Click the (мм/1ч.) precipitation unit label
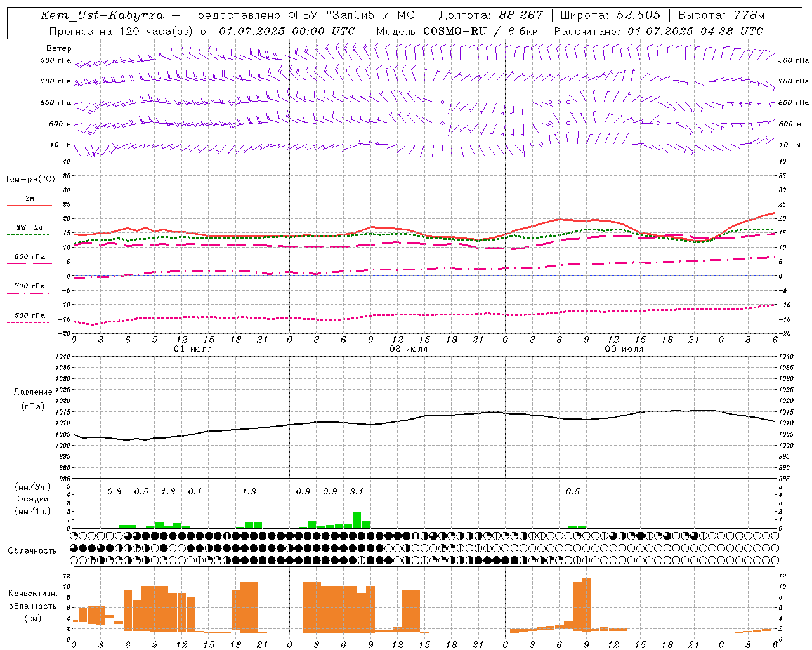Image resolution: width=812 pixels, height=650 pixels. pos(33,511)
